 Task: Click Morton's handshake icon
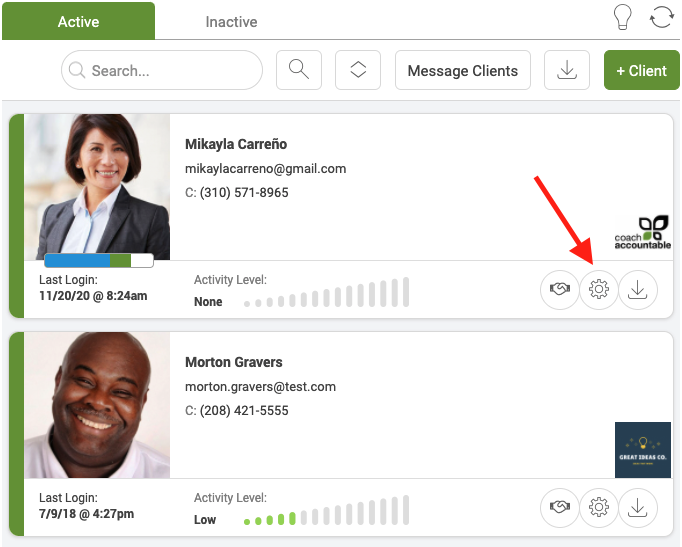[x=559, y=507]
